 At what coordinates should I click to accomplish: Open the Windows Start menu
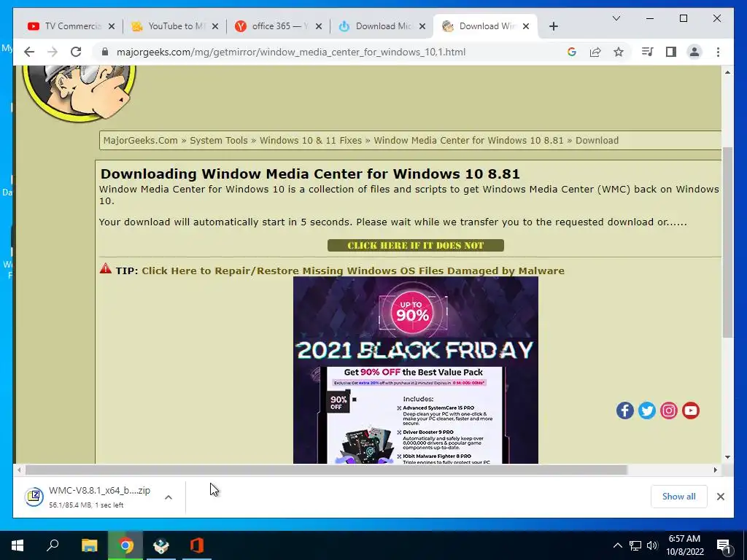pyautogui.click(x=18, y=545)
